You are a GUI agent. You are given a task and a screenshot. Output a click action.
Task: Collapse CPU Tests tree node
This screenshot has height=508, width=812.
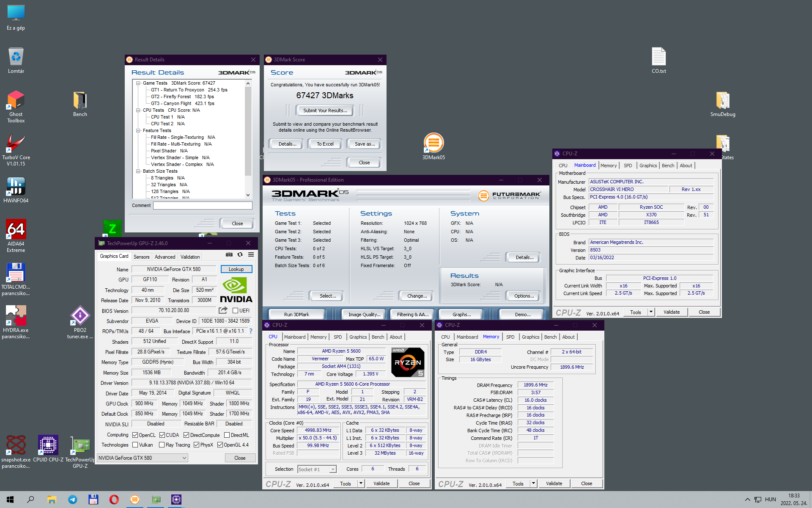[x=138, y=110]
